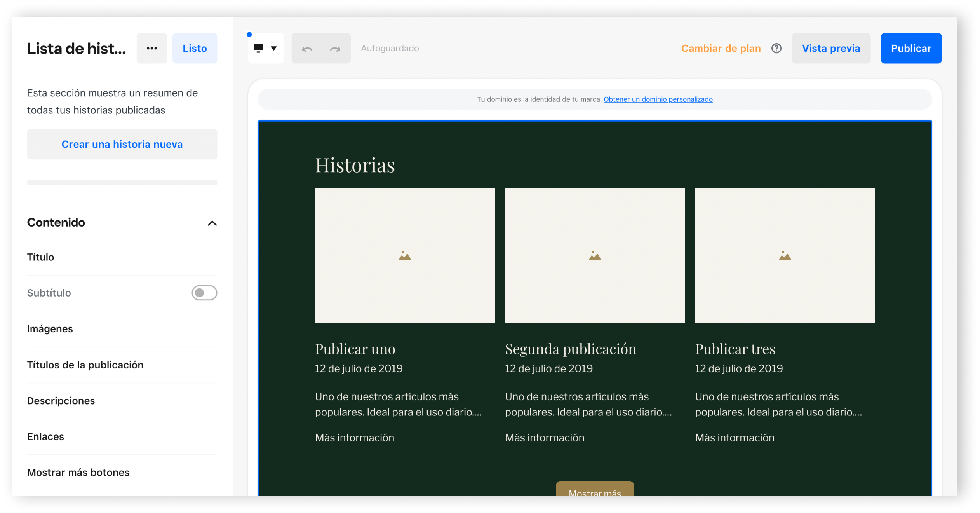Open the three-dot more options menu

point(151,48)
